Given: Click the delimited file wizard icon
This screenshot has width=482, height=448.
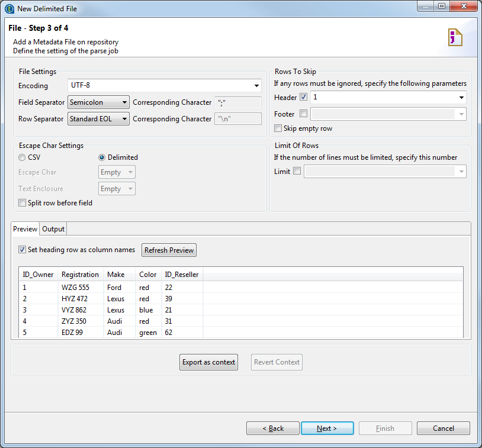Looking at the screenshot, I should (x=455, y=37).
